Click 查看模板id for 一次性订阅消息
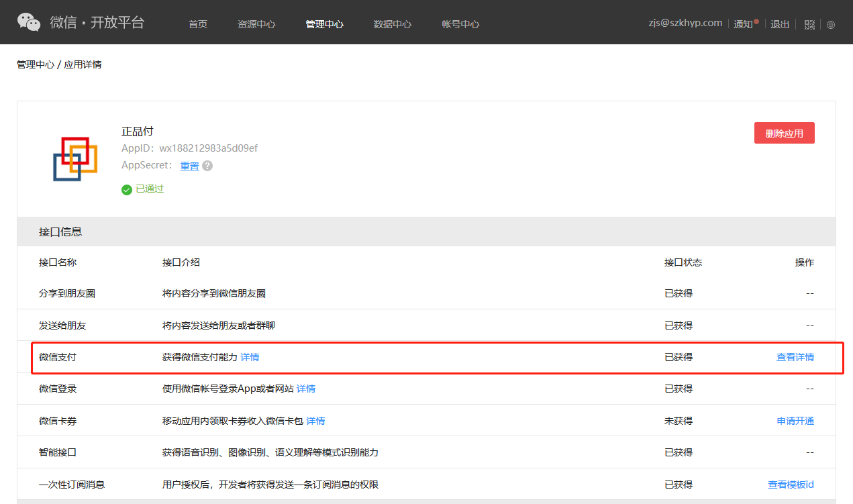 791,485
